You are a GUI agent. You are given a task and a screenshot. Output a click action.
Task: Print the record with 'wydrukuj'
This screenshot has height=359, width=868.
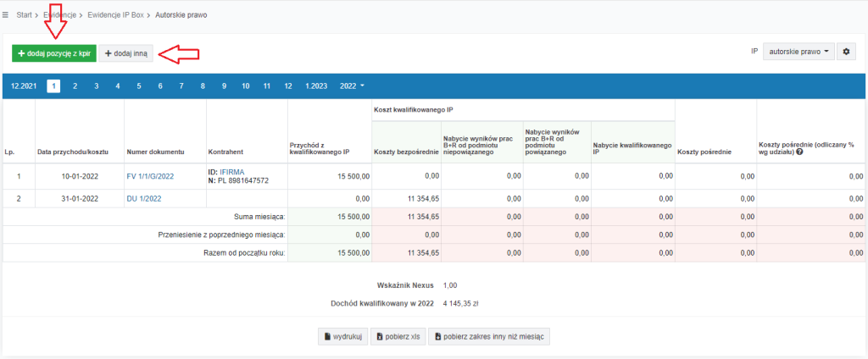(342, 336)
